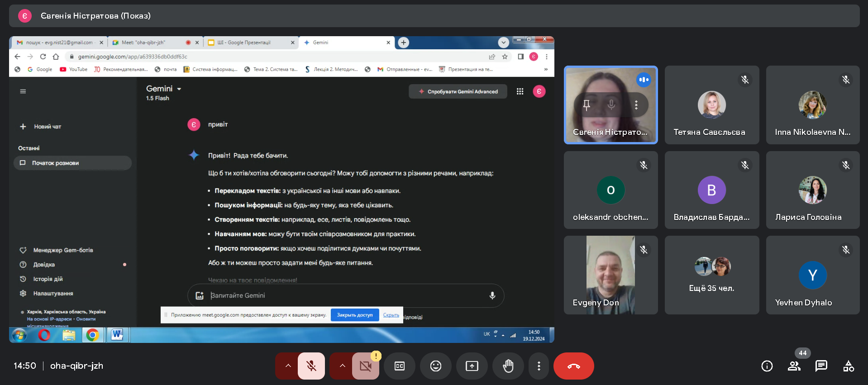
Task: Click the "Оновити" location link
Action: click(x=86, y=319)
